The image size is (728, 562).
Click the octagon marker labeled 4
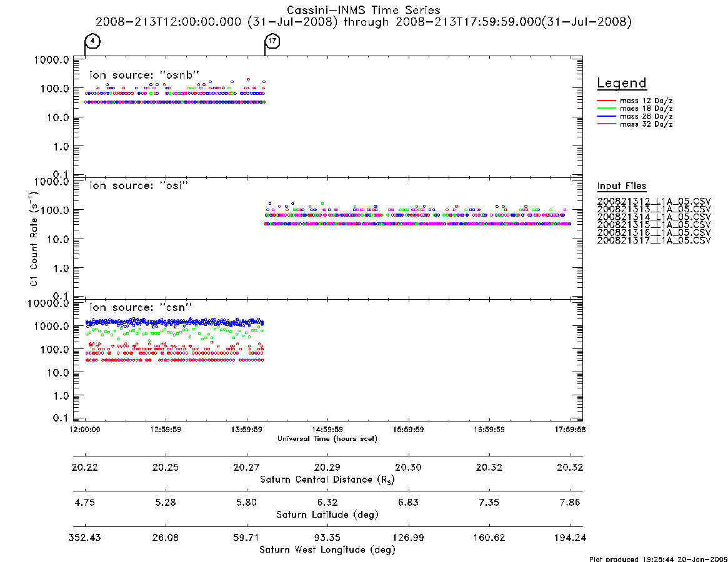tap(93, 41)
